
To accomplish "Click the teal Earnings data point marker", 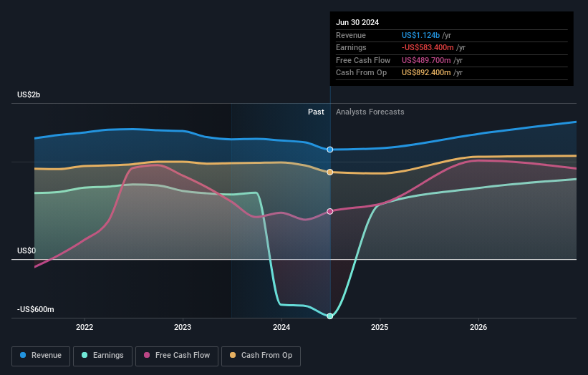I will tap(330, 316).
